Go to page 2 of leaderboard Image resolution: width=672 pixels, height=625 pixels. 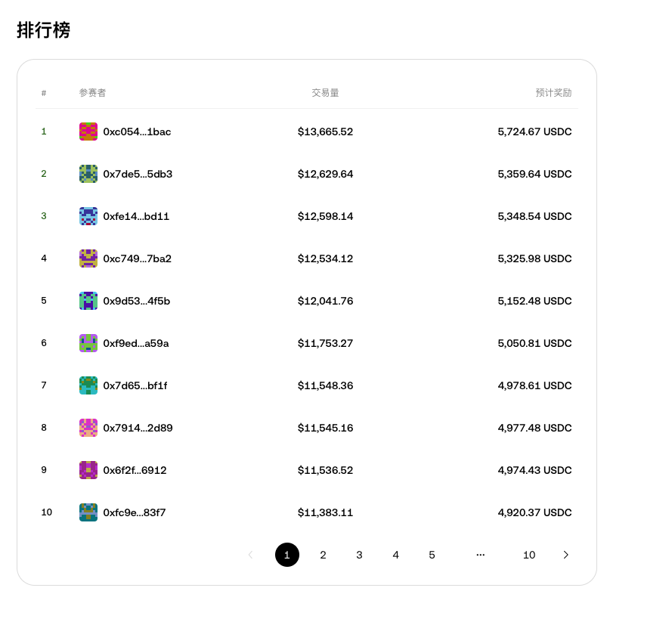point(323,555)
